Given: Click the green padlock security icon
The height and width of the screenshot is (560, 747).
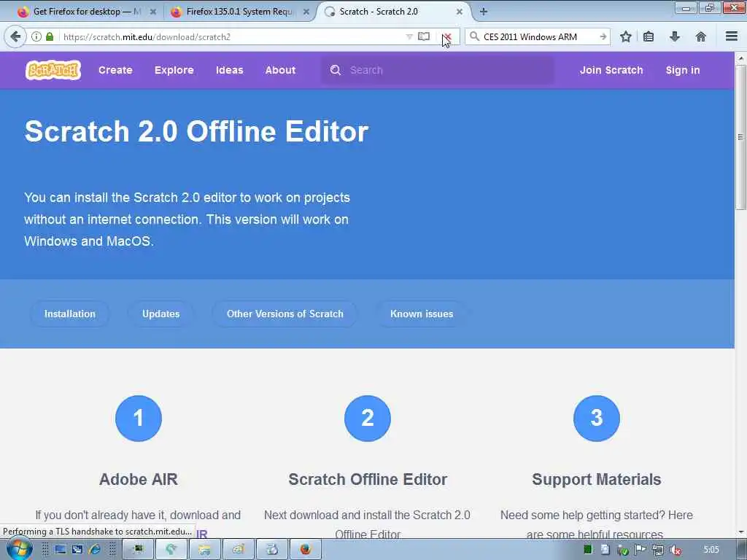Looking at the screenshot, I should point(50,36).
